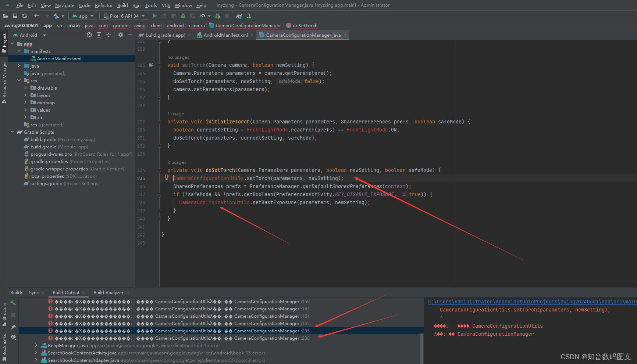Screen dimensions: 637x364
Task: Open Device Manager from the toolbar
Action: coord(249,16)
